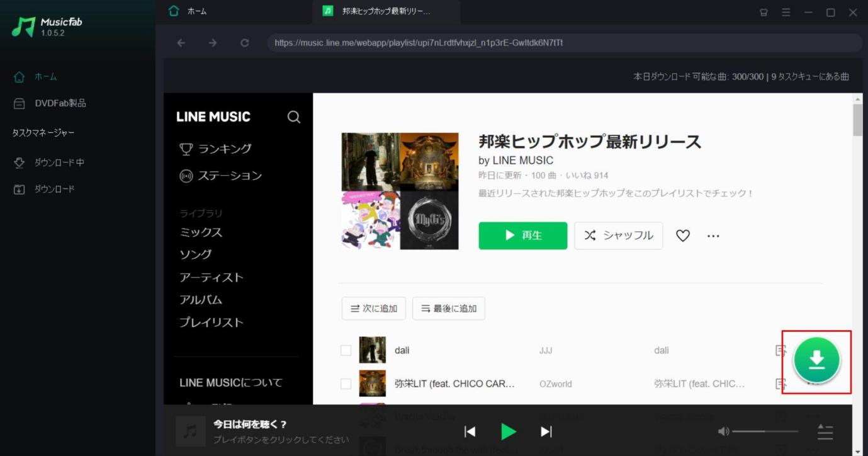Tick the checkbox for 弥栄LIT track
Viewport: 868px width, 456px height.
pos(346,384)
